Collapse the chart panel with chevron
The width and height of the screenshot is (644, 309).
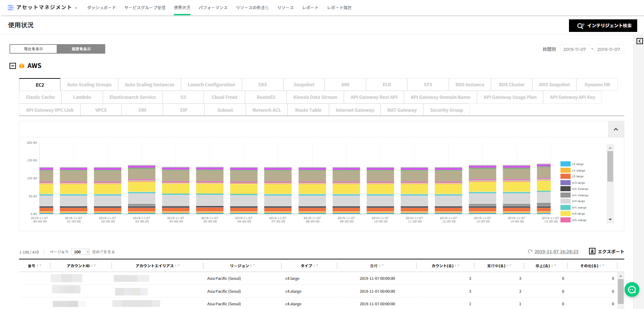tap(616, 129)
